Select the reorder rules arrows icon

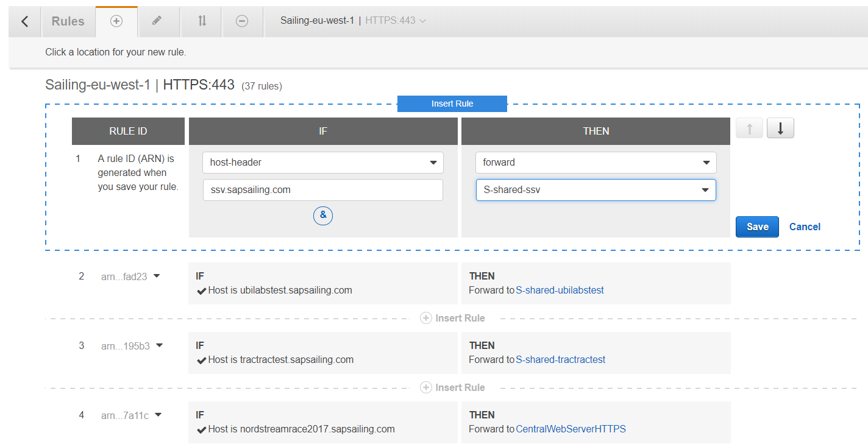pyautogui.click(x=202, y=21)
